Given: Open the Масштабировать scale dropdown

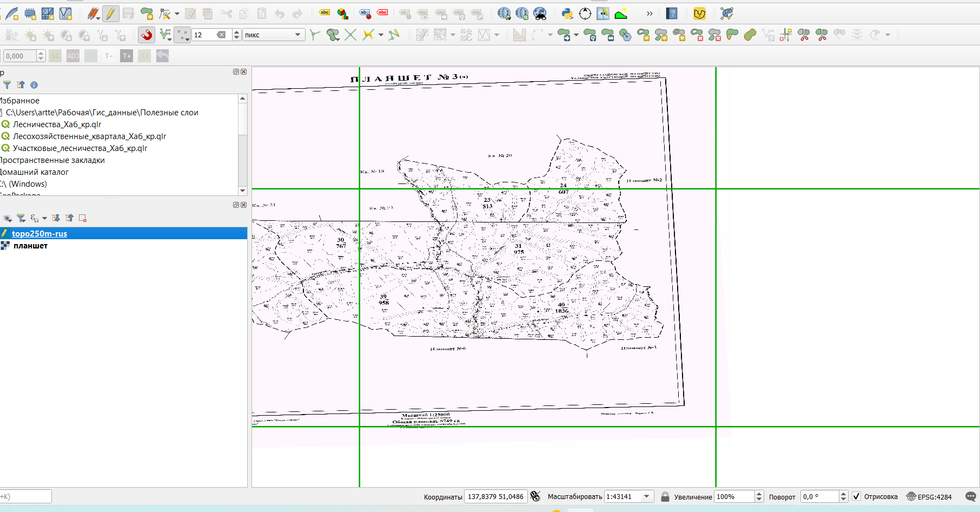Looking at the screenshot, I should 646,496.
